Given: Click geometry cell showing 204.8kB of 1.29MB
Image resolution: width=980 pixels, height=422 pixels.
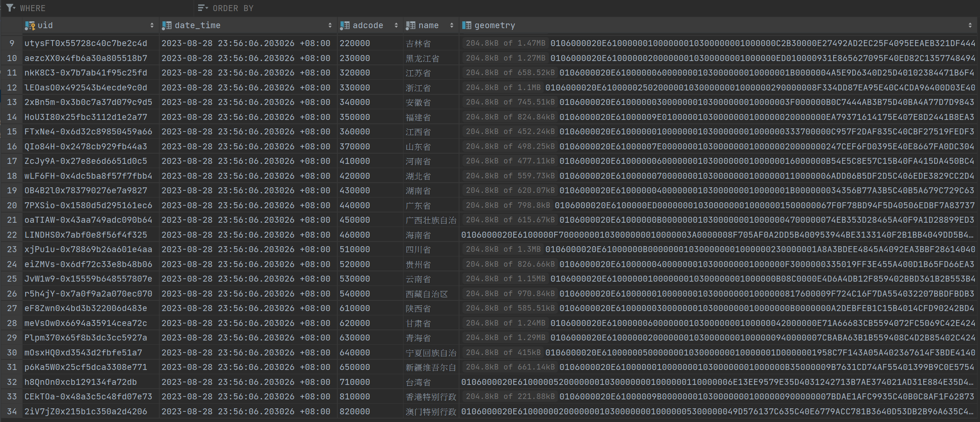Looking at the screenshot, I should pyautogui.click(x=719, y=338).
